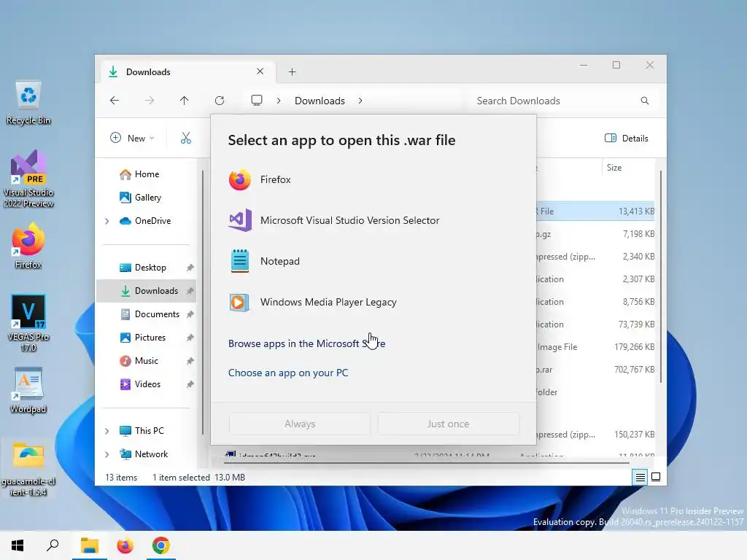Image resolution: width=747 pixels, height=560 pixels.
Task: Expand the OneDrive tree node
Action: 107,221
